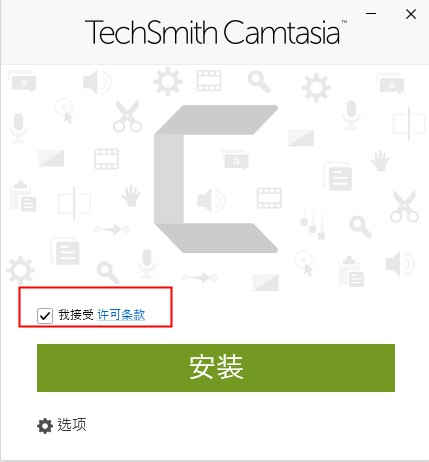Click the clipboard icon on the left edge
Viewport: 429px width, 462px height.
(x=23, y=197)
